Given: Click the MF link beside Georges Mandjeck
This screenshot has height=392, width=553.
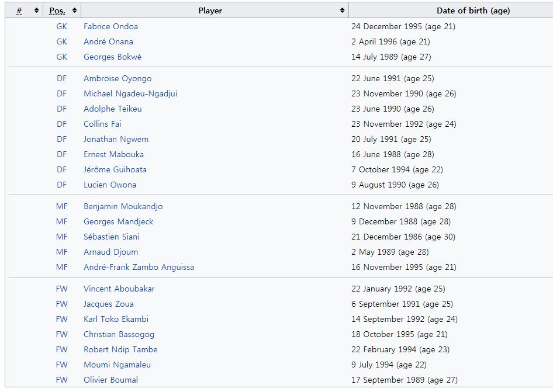Looking at the screenshot, I should pyautogui.click(x=62, y=221).
